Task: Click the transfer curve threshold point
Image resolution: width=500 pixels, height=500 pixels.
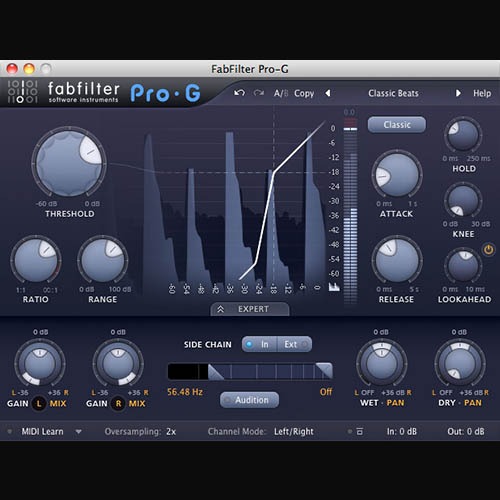Action: coord(274,172)
